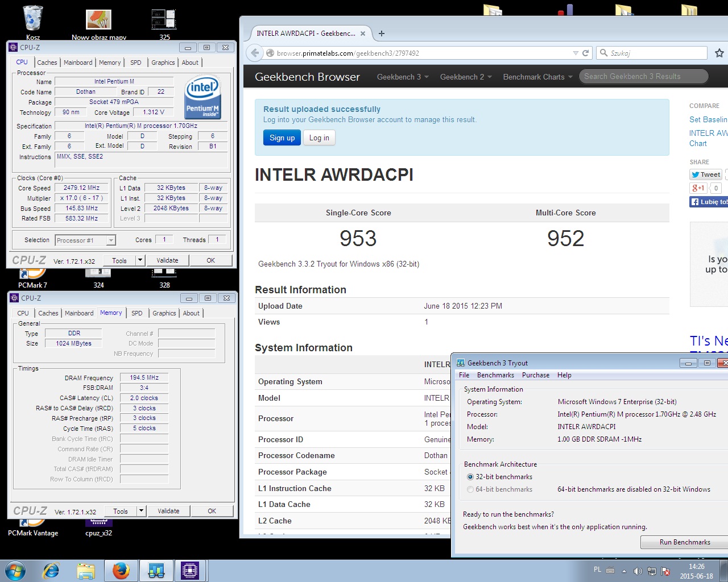
Task: Select the 32-bit benchmarks radio option
Action: (470, 477)
